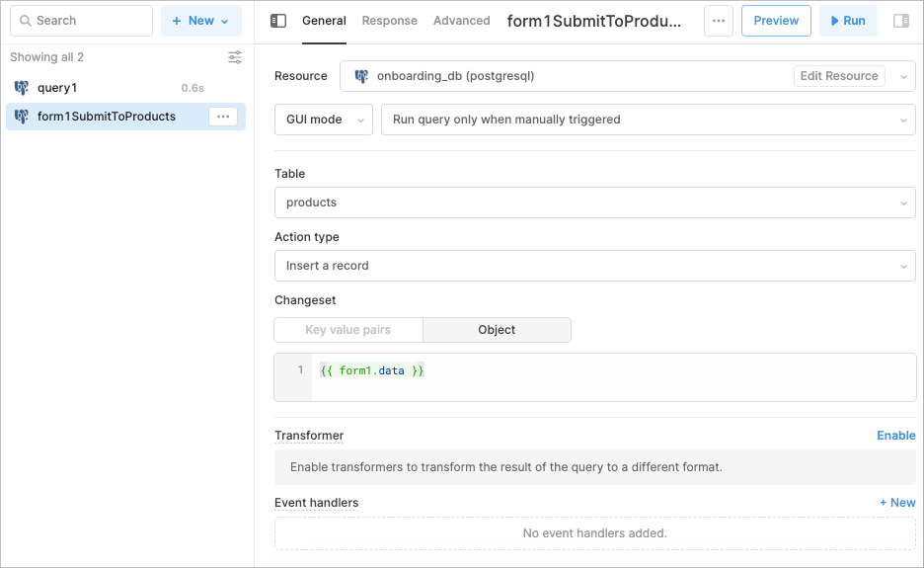Image resolution: width=924 pixels, height=568 pixels.
Task: Open the New query dropdown button
Action: 201,21
